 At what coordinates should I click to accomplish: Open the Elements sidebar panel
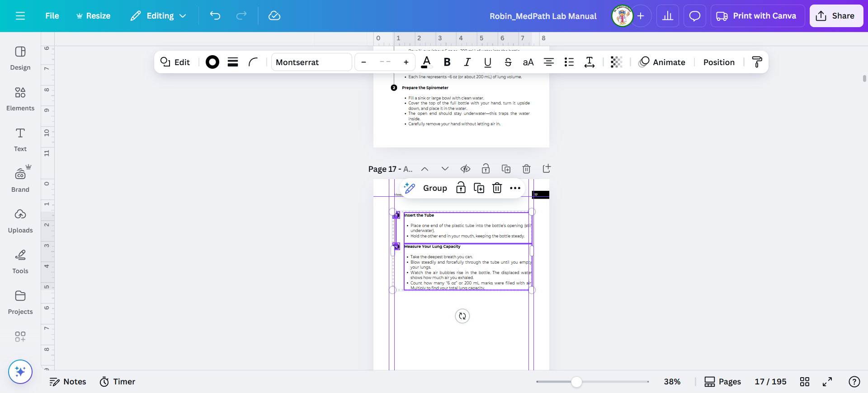(x=20, y=99)
